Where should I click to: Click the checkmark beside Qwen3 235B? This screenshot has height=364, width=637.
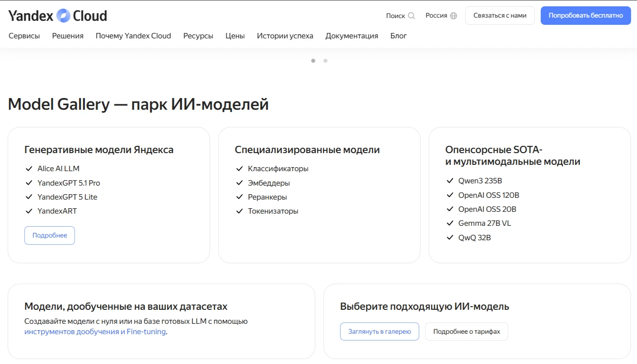450,181
